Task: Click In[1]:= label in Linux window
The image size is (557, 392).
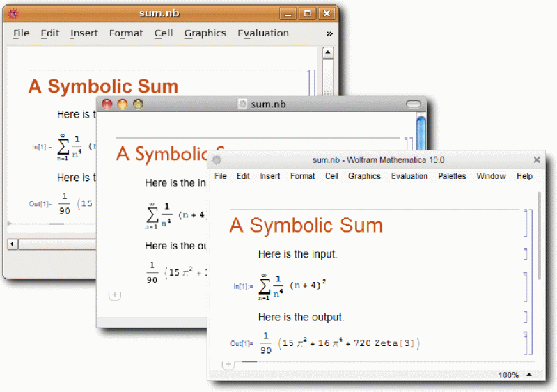Action: click(42, 147)
